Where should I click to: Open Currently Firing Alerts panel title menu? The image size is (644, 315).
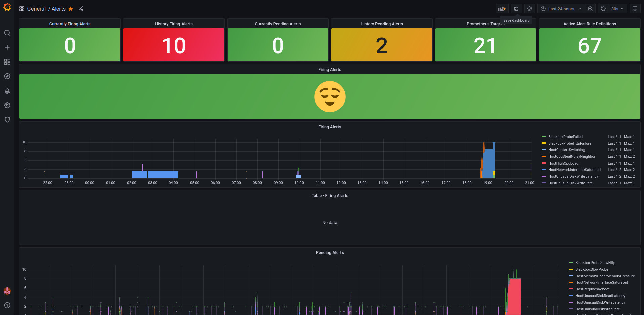pyautogui.click(x=70, y=24)
